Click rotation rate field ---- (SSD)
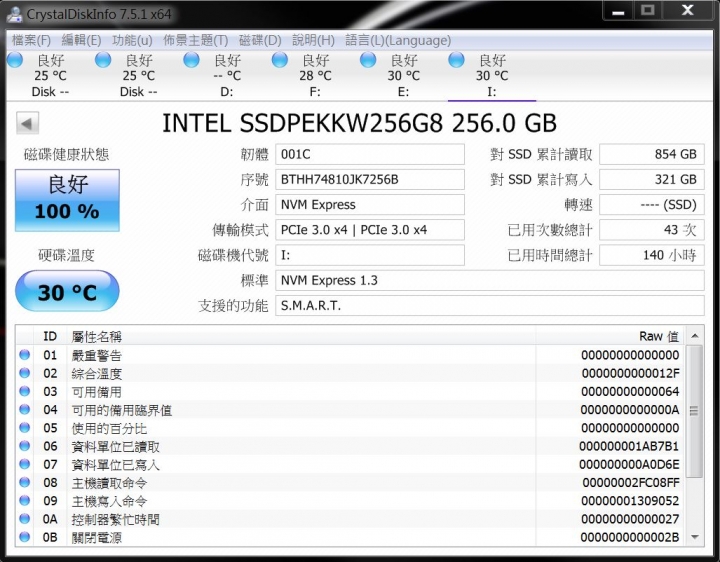Image resolution: width=720 pixels, height=562 pixels. coord(652,205)
